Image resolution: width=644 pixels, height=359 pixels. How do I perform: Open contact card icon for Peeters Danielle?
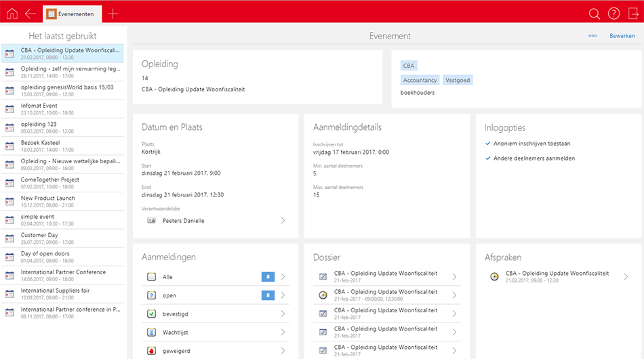point(151,220)
